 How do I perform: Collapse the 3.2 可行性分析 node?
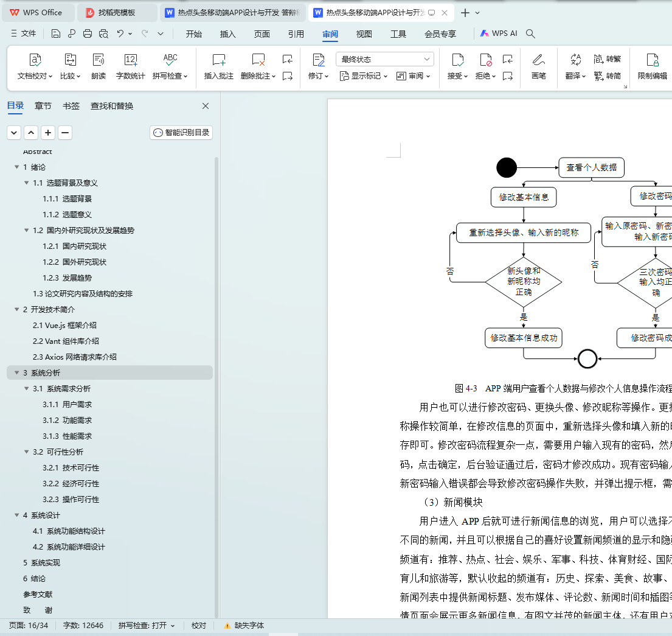(27, 452)
